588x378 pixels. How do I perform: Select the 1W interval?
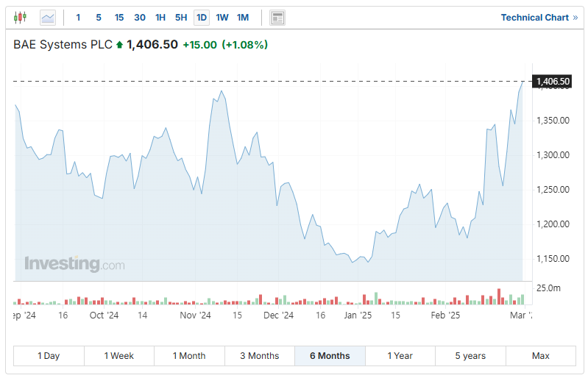[222, 18]
